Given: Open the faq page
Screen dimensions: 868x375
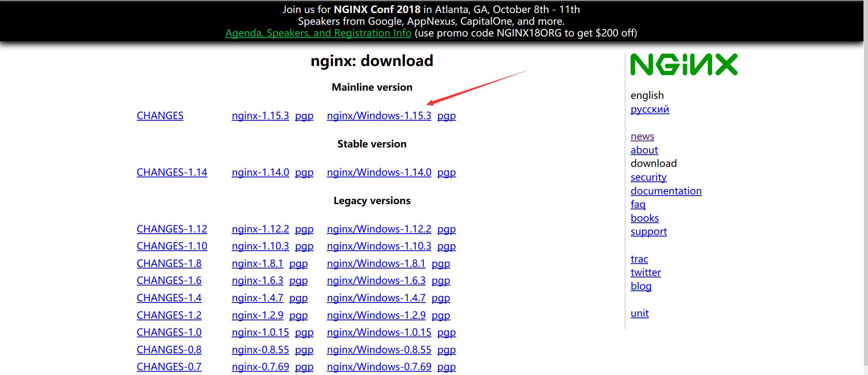Looking at the screenshot, I should pyautogui.click(x=638, y=205).
